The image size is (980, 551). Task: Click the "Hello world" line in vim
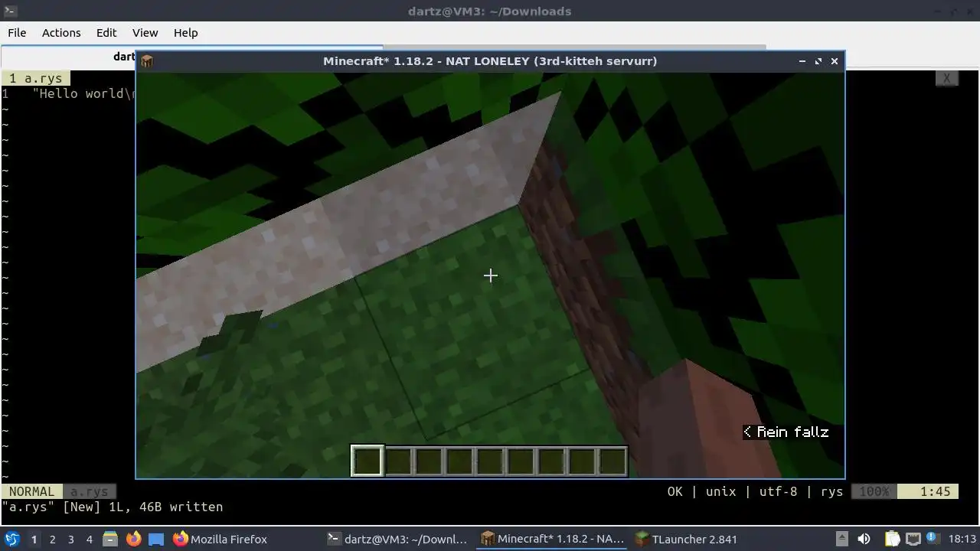click(x=83, y=93)
